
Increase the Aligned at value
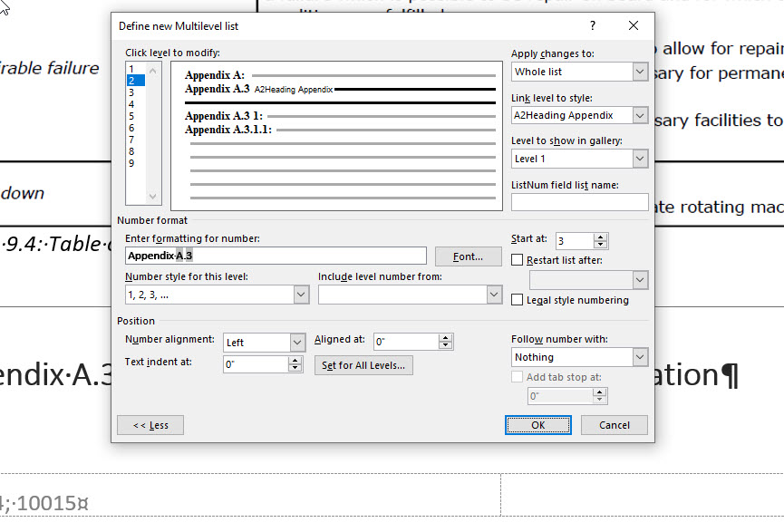click(445, 337)
